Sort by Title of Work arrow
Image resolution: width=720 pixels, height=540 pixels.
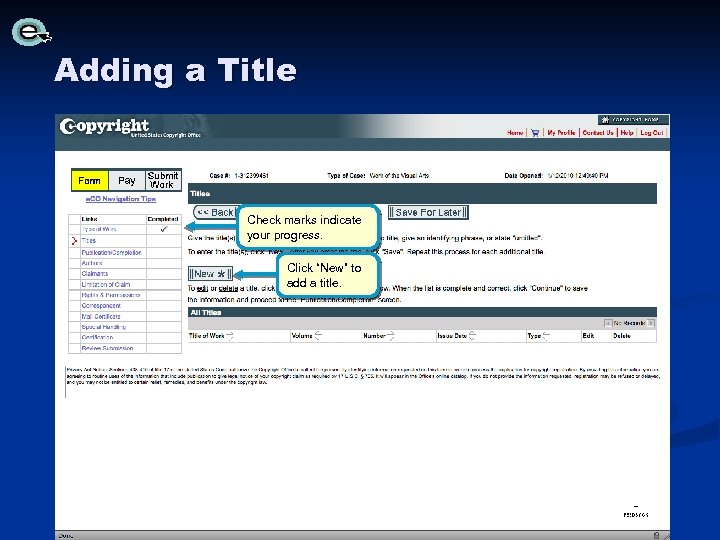tap(230, 336)
